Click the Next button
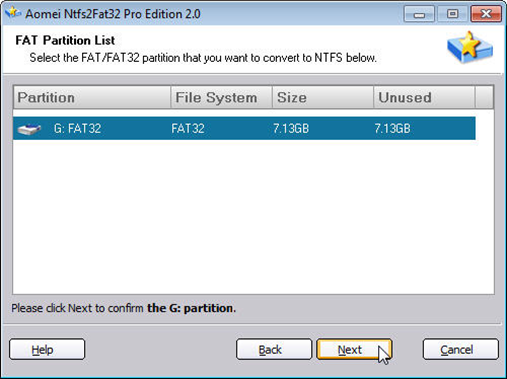 point(354,349)
